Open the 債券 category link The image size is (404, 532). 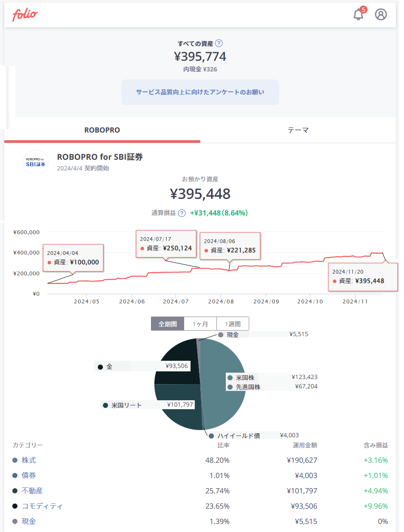(29, 475)
